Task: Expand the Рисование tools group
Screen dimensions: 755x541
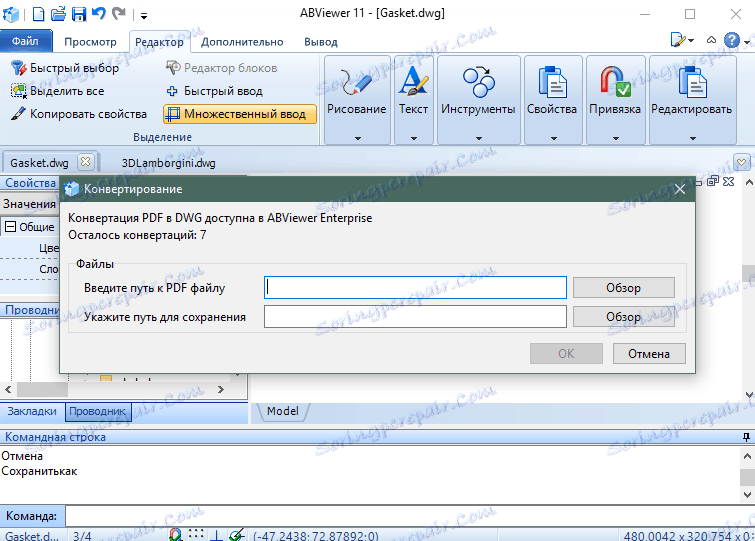Action: (357, 100)
